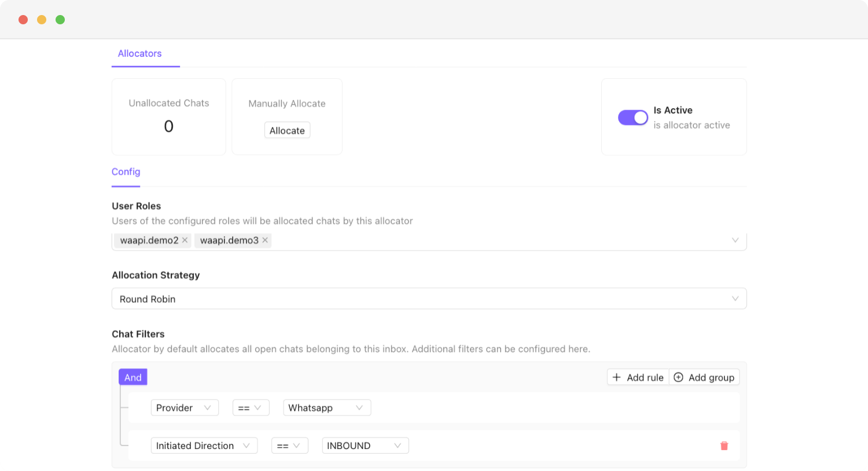
Task: Open the INBOUND value dropdown
Action: tap(365, 446)
